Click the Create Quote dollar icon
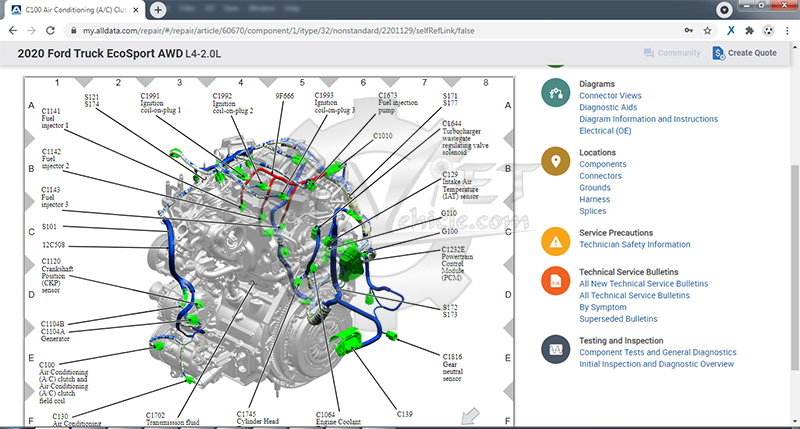Viewport: 800px width, 429px height. click(x=718, y=53)
